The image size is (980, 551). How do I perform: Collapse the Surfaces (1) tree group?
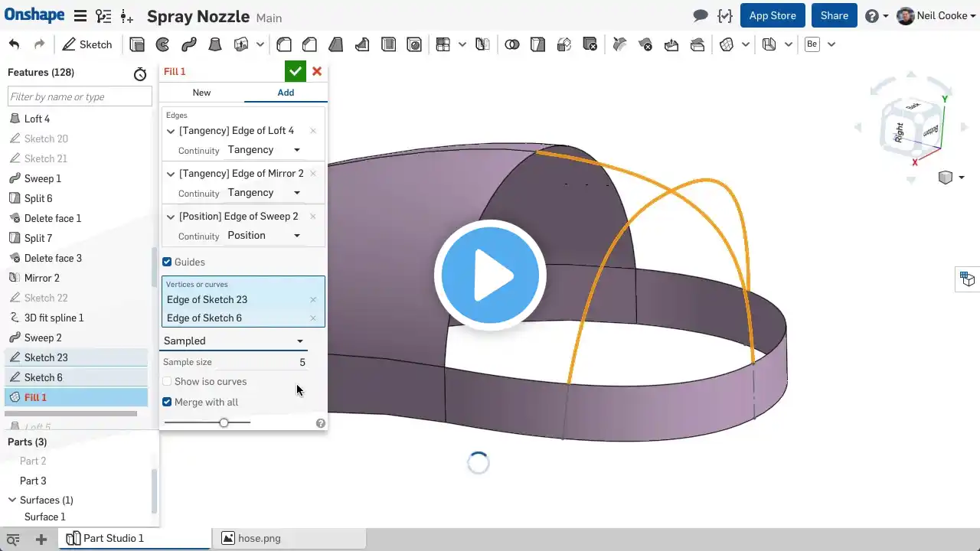tap(12, 500)
